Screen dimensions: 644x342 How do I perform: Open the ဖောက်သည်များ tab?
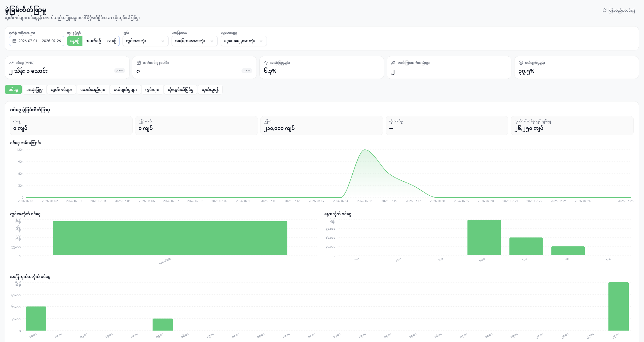(93, 89)
